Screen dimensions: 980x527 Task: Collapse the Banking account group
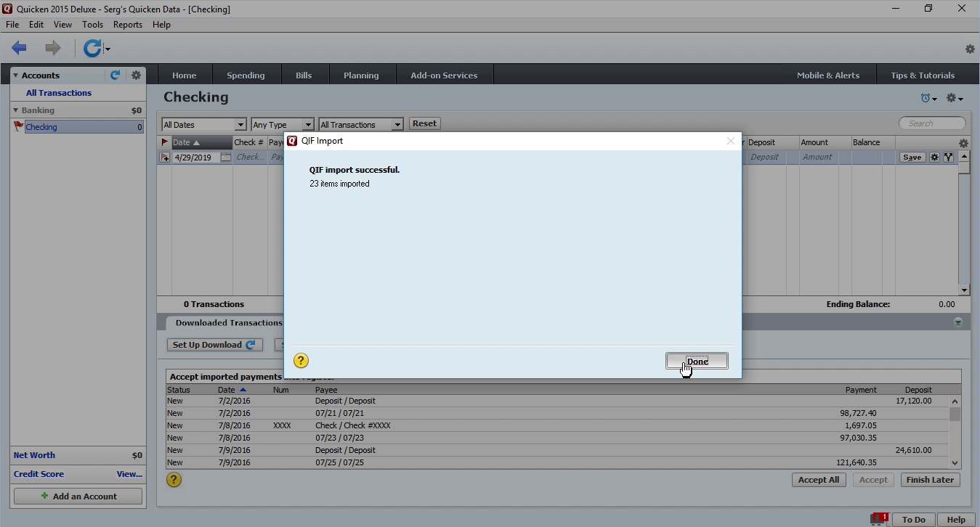(16, 110)
